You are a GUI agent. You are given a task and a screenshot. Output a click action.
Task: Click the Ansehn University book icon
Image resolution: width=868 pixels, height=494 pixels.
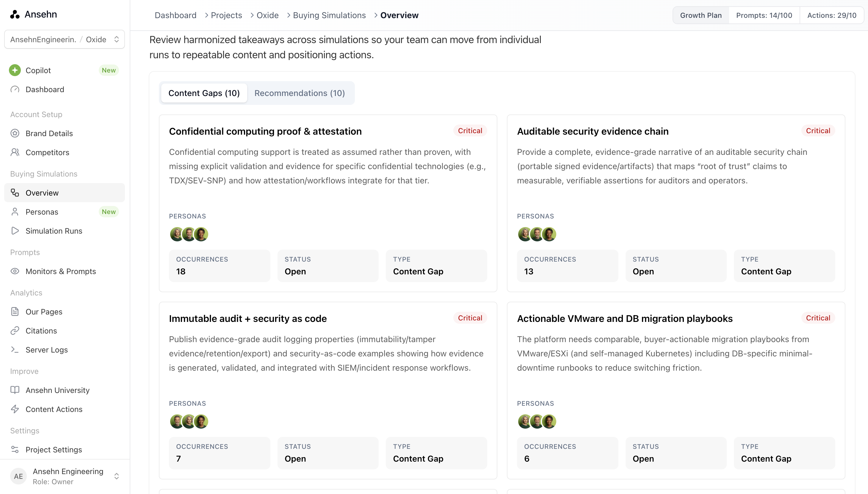coord(15,390)
